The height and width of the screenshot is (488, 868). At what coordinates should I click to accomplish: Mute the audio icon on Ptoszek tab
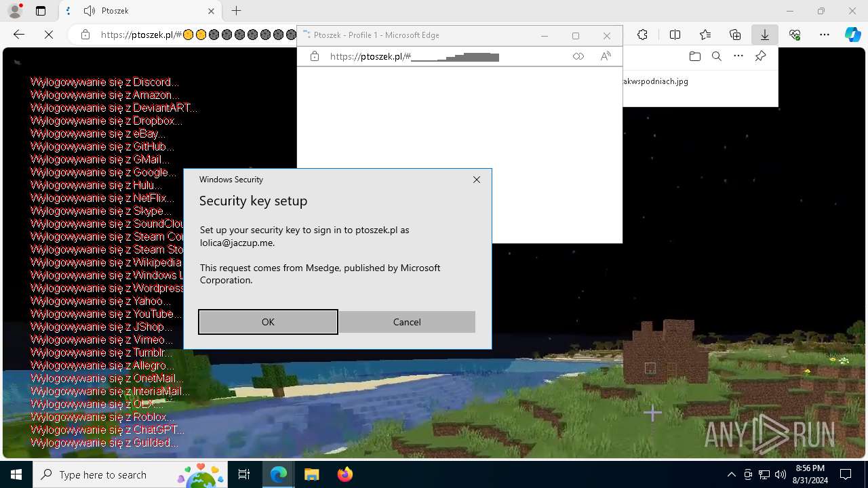click(x=90, y=11)
